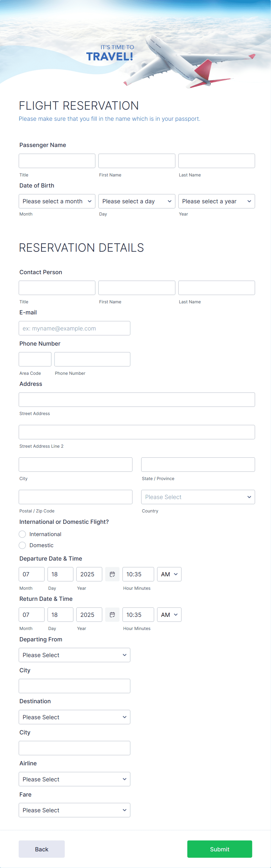Click the Back button
This screenshot has height=868, width=271.
tap(41, 849)
